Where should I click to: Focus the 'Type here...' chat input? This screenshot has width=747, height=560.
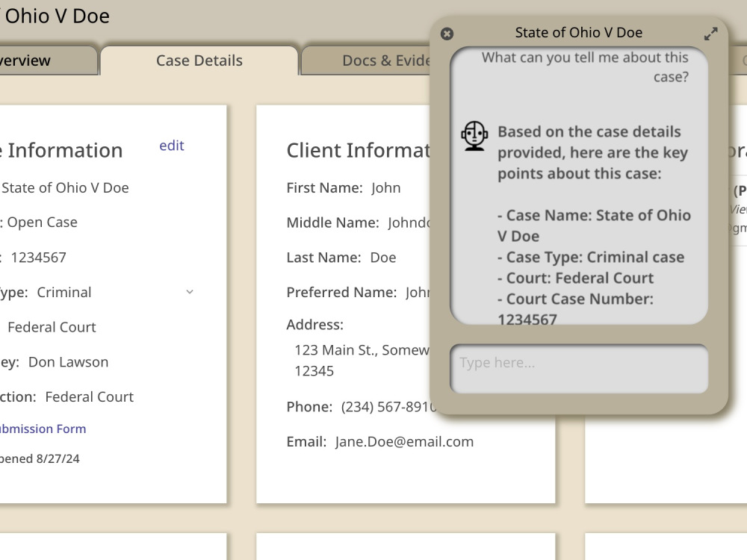pyautogui.click(x=579, y=369)
